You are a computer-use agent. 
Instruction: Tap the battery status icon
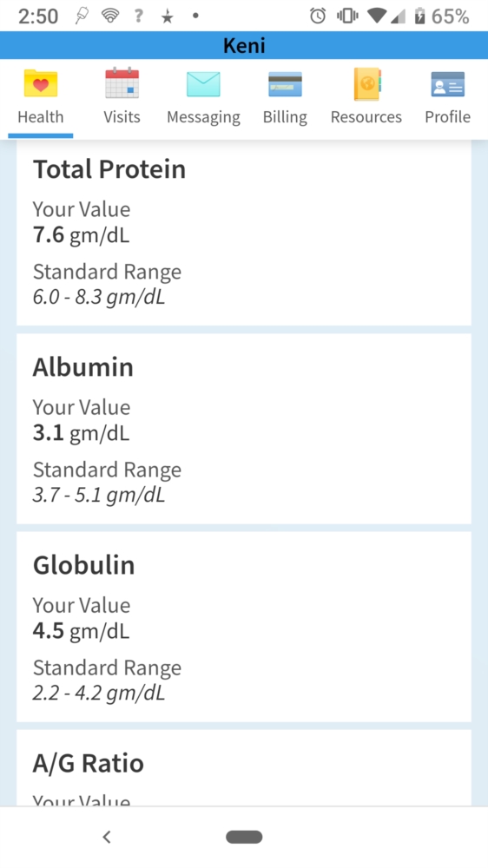point(419,16)
